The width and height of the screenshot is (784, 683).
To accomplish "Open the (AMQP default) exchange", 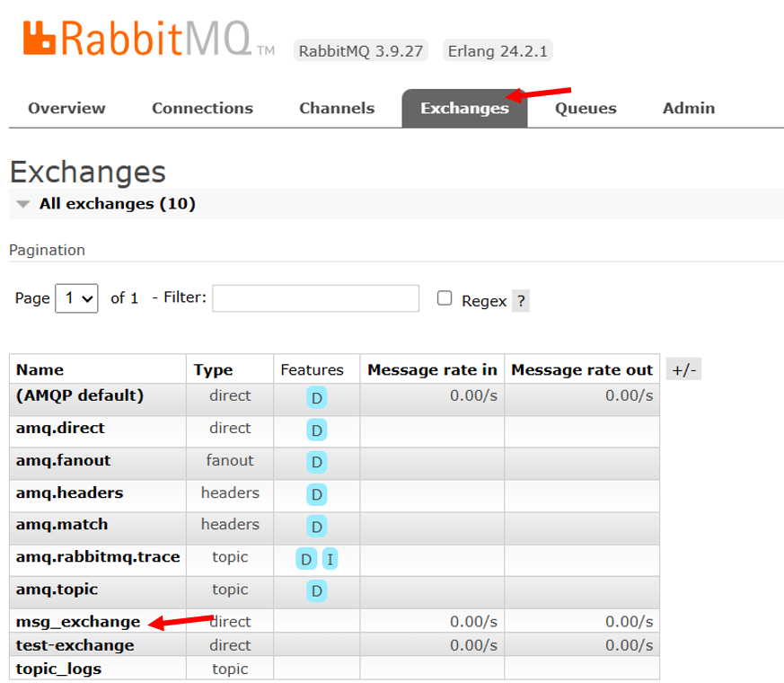I will [80, 395].
